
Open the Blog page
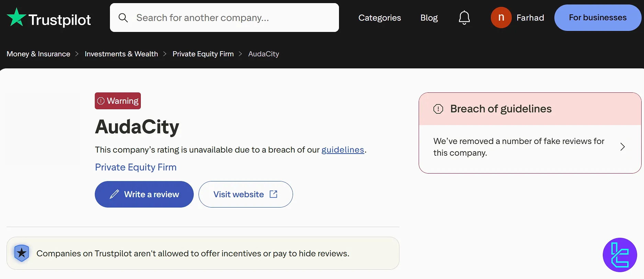[429, 18]
